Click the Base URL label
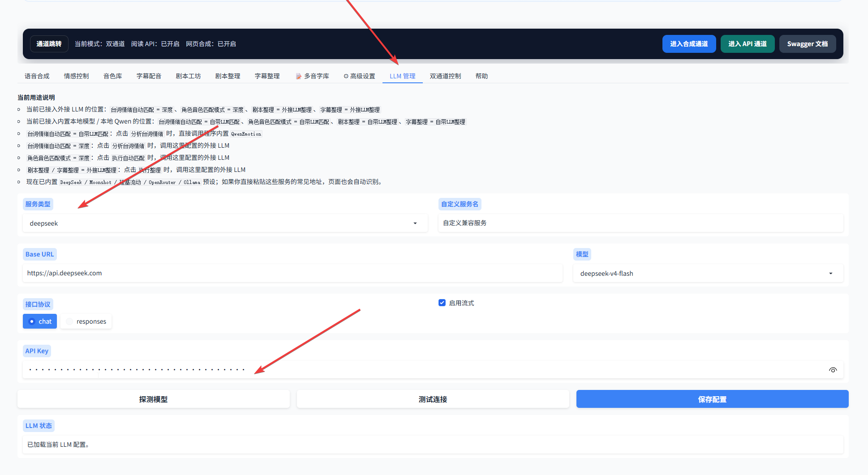This screenshot has width=868, height=475. [39, 254]
